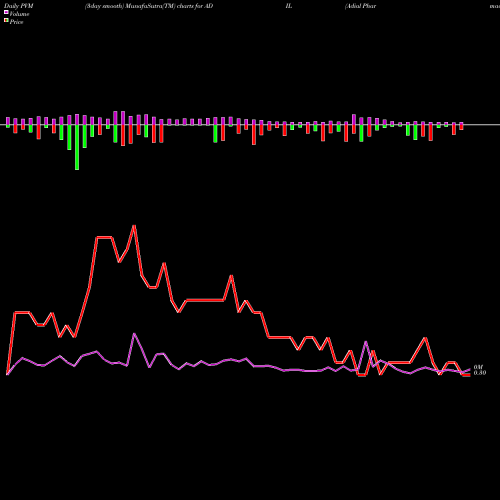Click the '(3day smooth) MunafaSutra(TM) charts for AD' heading

pos(149,6)
